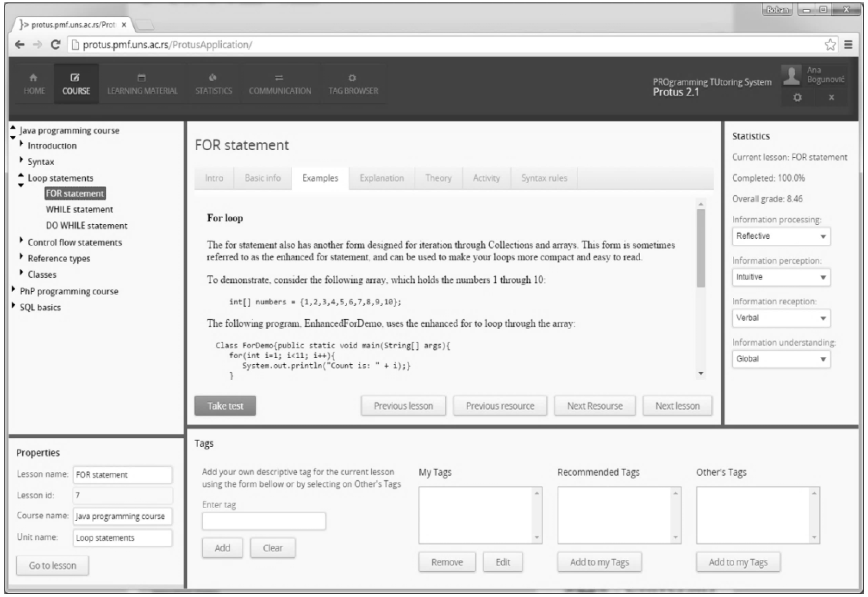This screenshot has height=597, width=868.
Task: Click the logout X icon under username
Action: (x=831, y=98)
